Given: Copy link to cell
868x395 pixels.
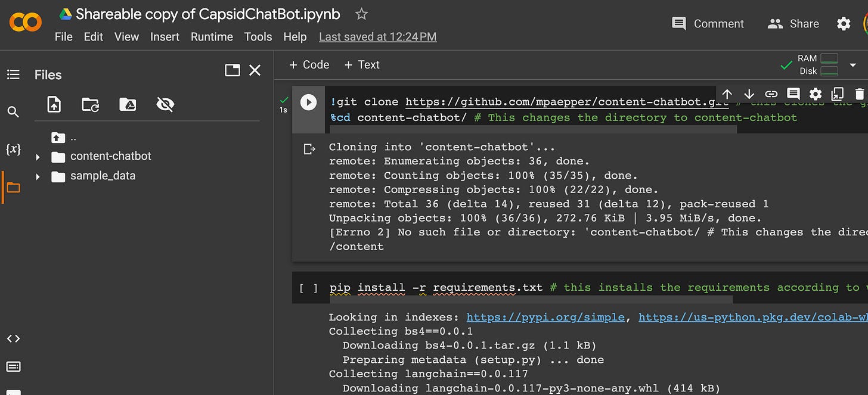Looking at the screenshot, I should (x=771, y=94).
